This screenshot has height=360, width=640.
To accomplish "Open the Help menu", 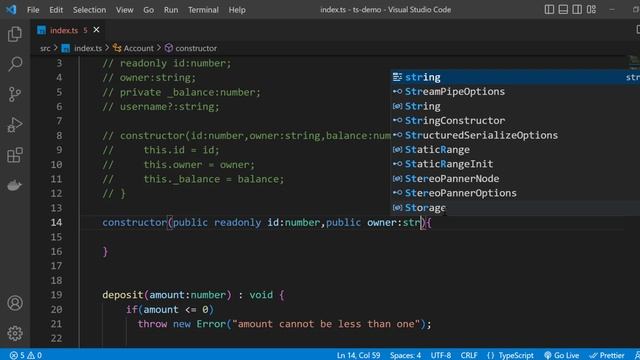I will 237,10.
